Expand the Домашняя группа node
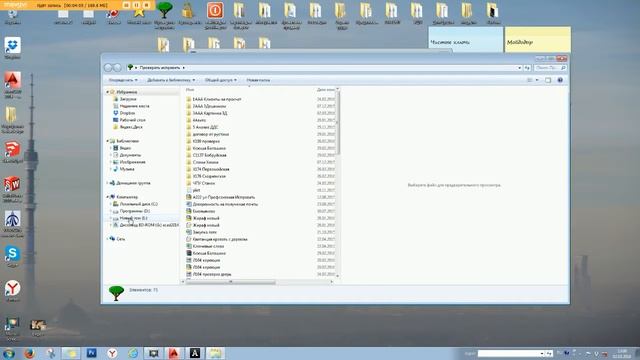The height and width of the screenshot is (360, 640). pyautogui.click(x=108, y=183)
